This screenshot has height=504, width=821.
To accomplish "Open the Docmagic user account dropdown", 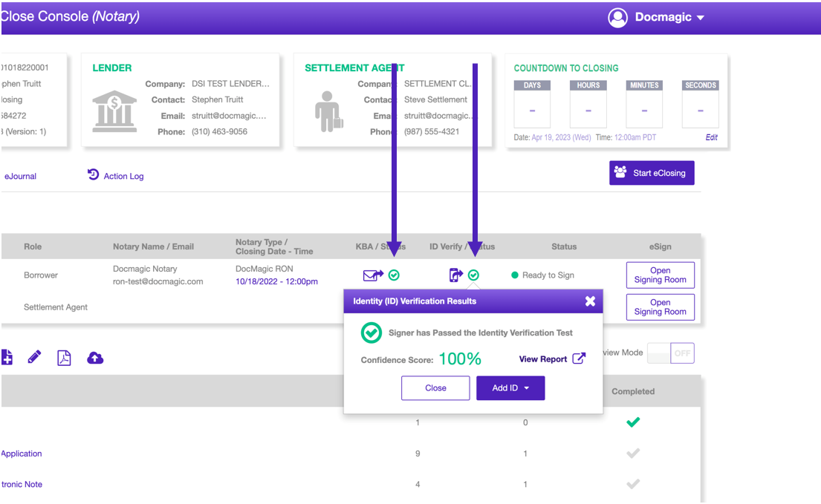I will (669, 17).
